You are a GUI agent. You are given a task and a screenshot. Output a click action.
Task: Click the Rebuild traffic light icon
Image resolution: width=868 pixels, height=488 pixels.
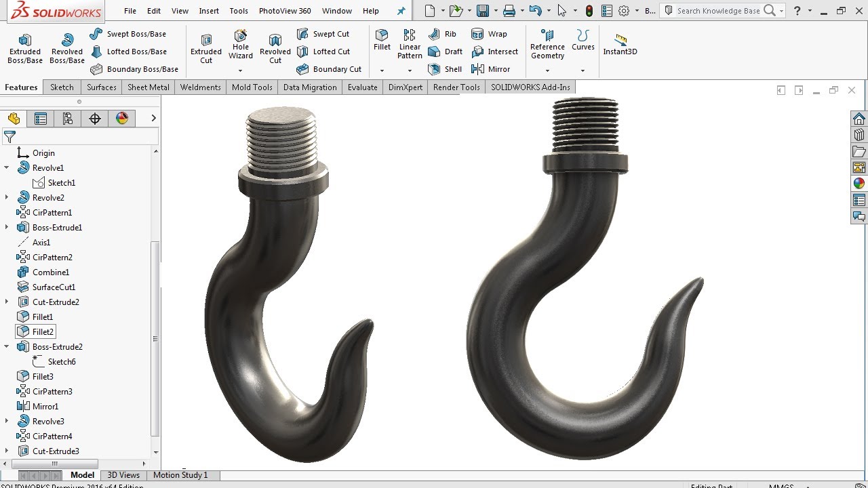pyautogui.click(x=589, y=11)
